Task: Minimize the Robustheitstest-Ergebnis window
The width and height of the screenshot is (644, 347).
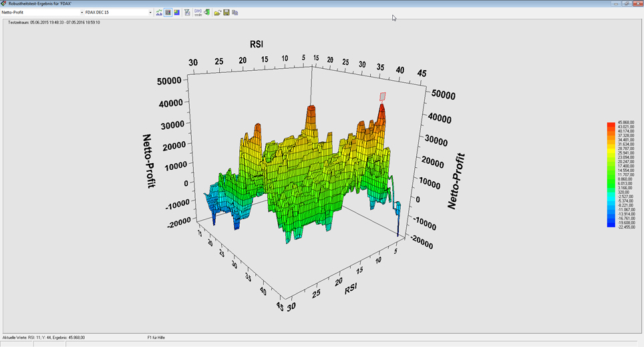Action: pos(616,3)
